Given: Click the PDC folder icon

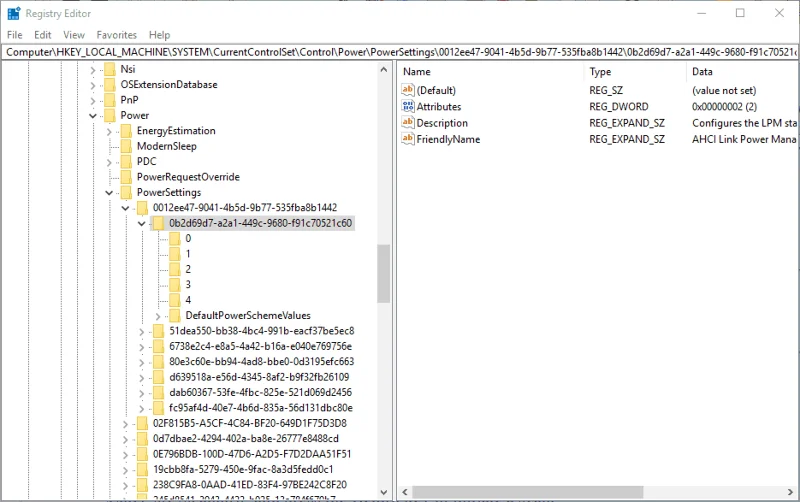Looking at the screenshot, I should pos(126,162).
